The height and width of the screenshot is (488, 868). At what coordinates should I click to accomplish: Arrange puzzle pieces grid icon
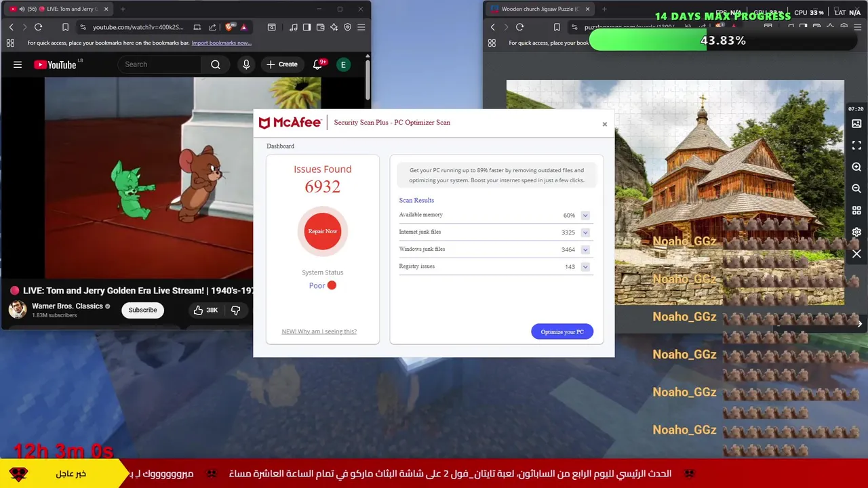click(x=856, y=211)
